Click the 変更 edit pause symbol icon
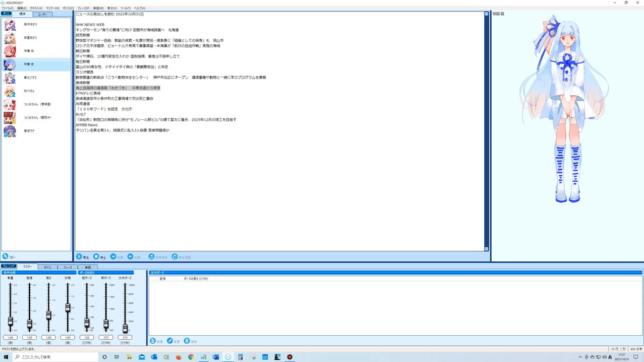This screenshot has width=644, height=362. point(170,341)
